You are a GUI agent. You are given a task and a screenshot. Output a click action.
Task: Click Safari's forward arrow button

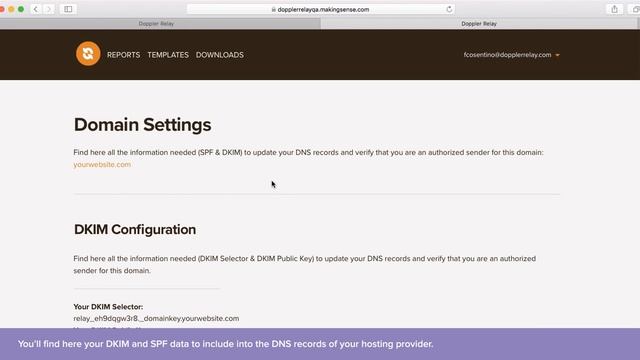[49, 9]
